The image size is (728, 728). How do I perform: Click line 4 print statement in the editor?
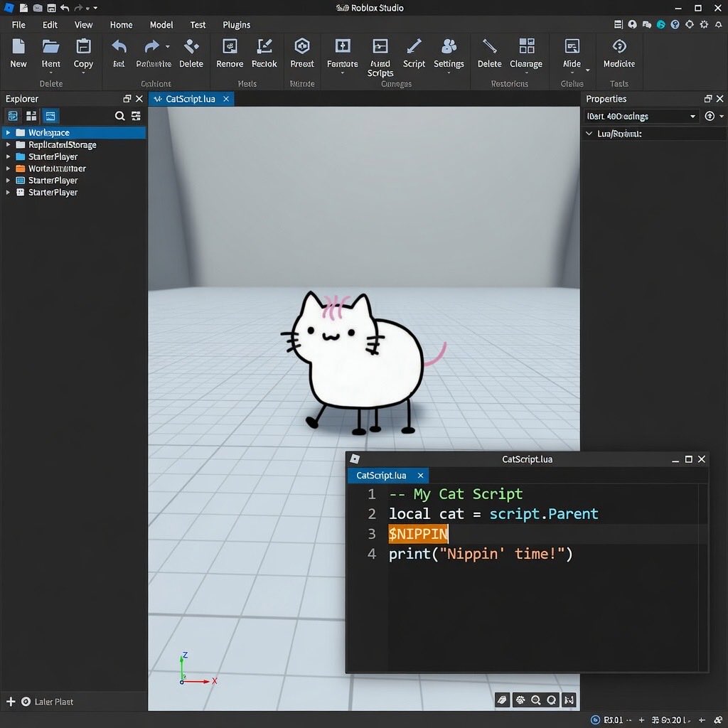pyautogui.click(x=481, y=554)
